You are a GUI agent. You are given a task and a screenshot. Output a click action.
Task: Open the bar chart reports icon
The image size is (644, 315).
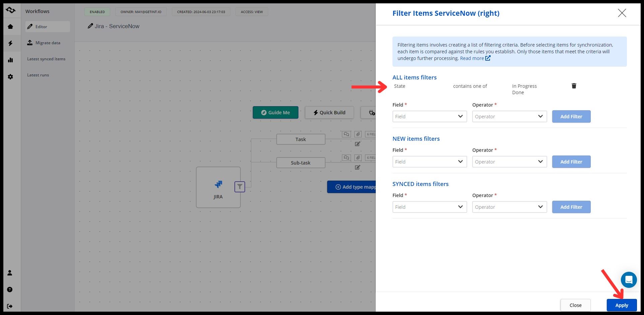point(10,60)
